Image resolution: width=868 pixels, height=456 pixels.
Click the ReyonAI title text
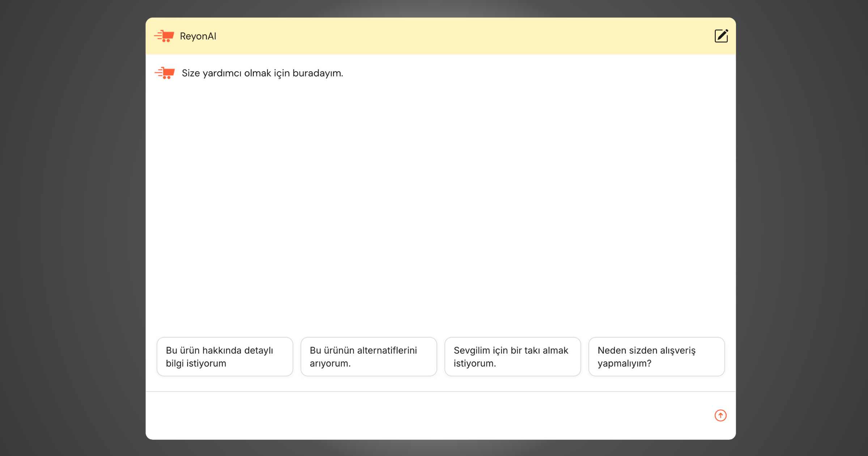tap(198, 36)
